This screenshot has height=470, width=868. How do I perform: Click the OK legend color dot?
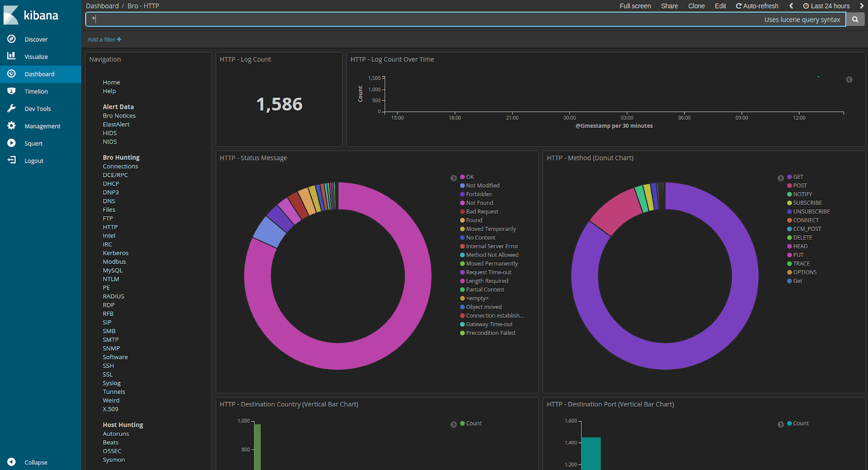pos(462,177)
